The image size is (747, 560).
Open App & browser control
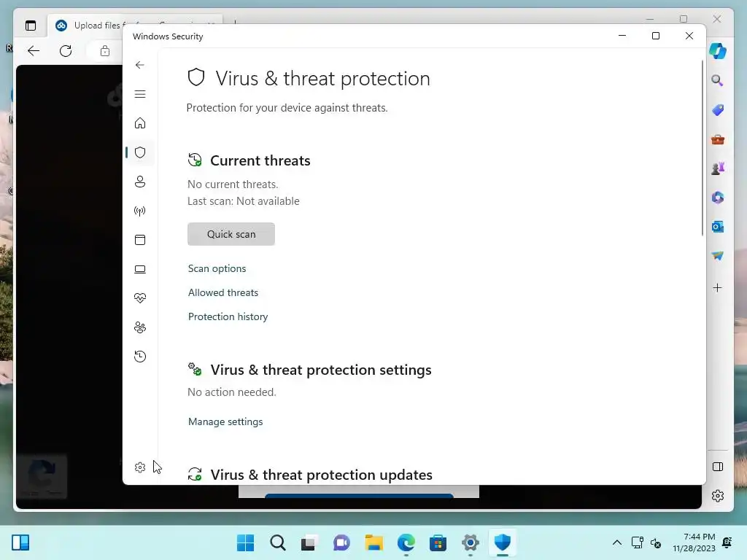click(x=139, y=239)
